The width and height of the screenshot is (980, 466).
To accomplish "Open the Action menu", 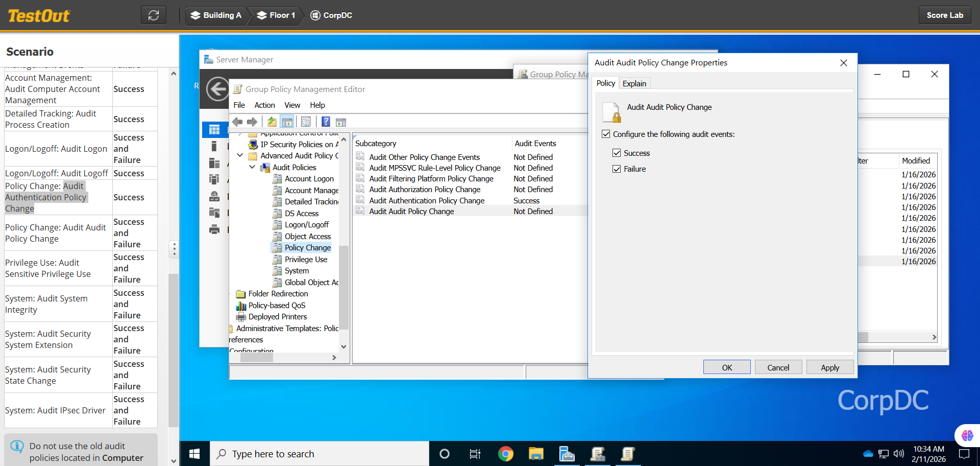I will (x=264, y=105).
